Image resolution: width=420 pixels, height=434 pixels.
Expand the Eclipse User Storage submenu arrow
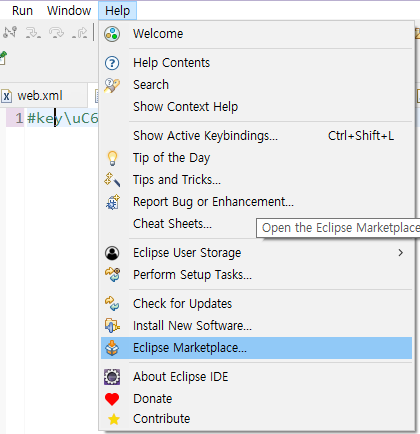[400, 253]
